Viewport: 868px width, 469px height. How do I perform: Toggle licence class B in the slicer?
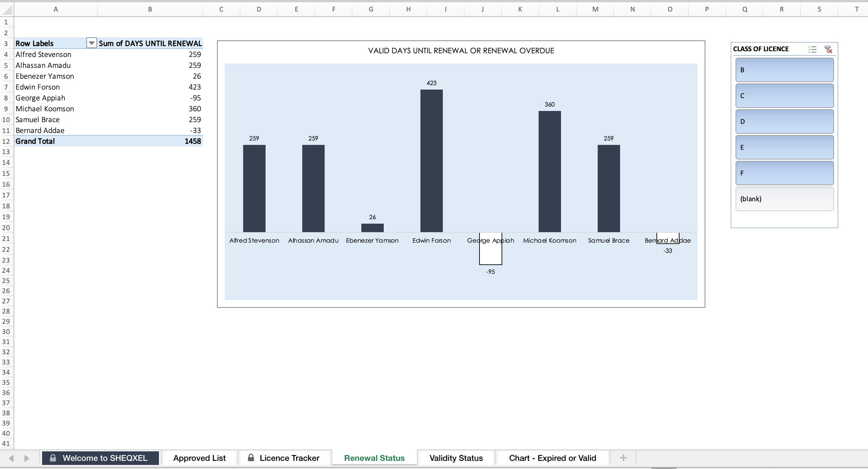click(x=784, y=70)
